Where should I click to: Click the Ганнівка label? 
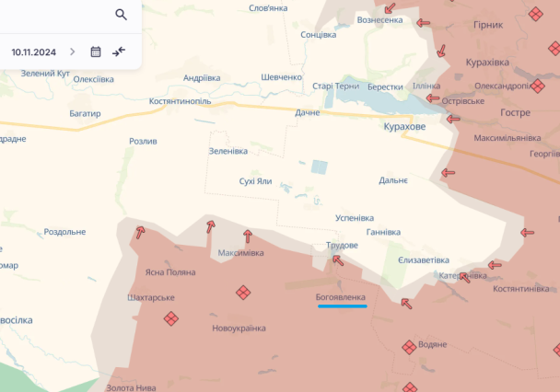pos(383,232)
